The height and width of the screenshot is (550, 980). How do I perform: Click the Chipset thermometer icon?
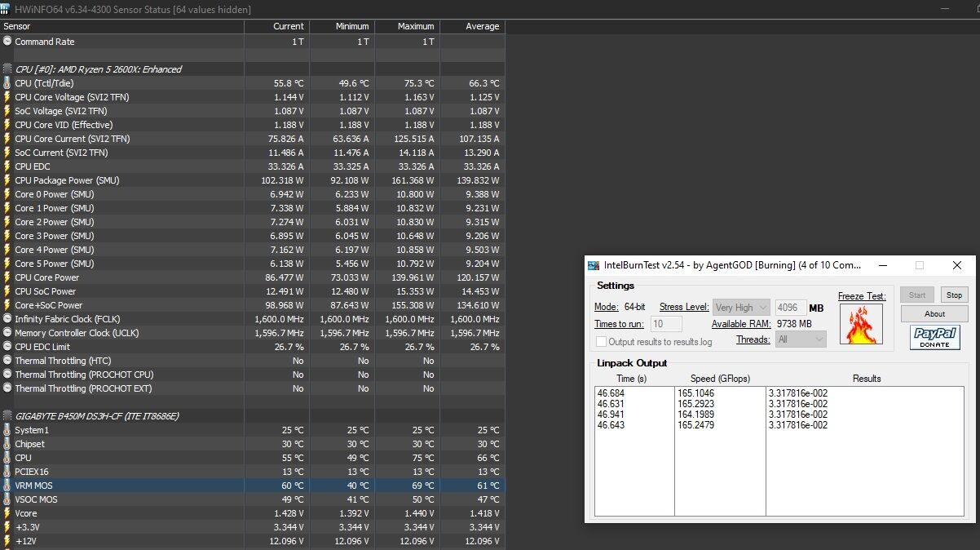coord(7,444)
